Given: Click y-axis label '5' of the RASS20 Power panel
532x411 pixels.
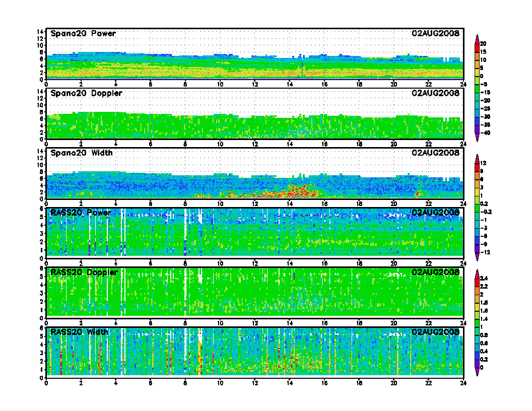Looking at the screenshot, I should click(x=42, y=217).
